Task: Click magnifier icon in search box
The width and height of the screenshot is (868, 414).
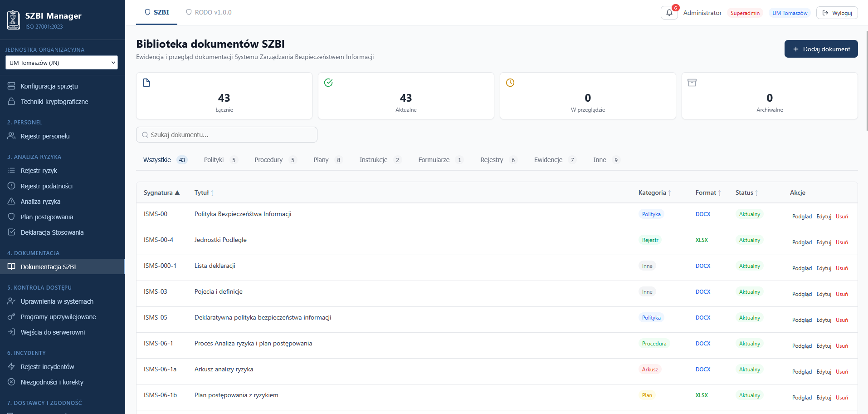Action: point(145,135)
